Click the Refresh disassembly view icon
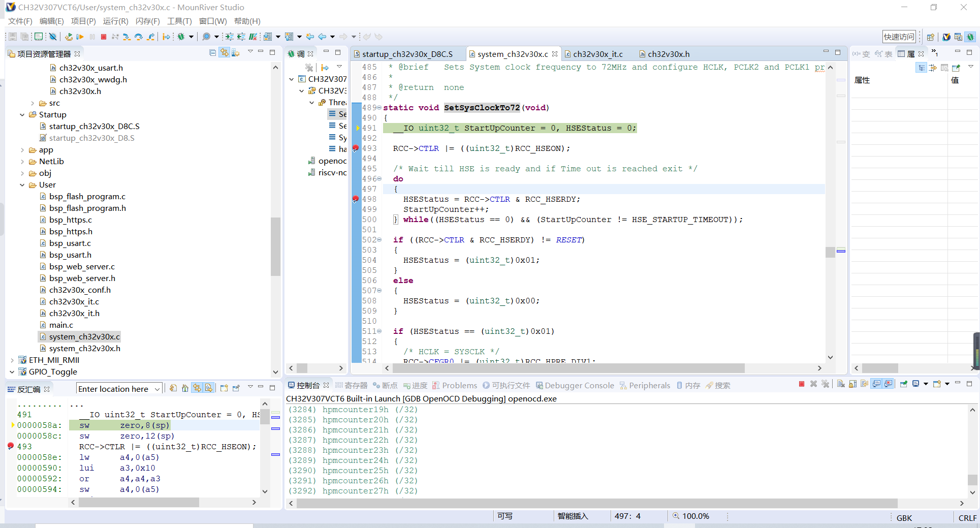The width and height of the screenshot is (980, 528). point(173,388)
